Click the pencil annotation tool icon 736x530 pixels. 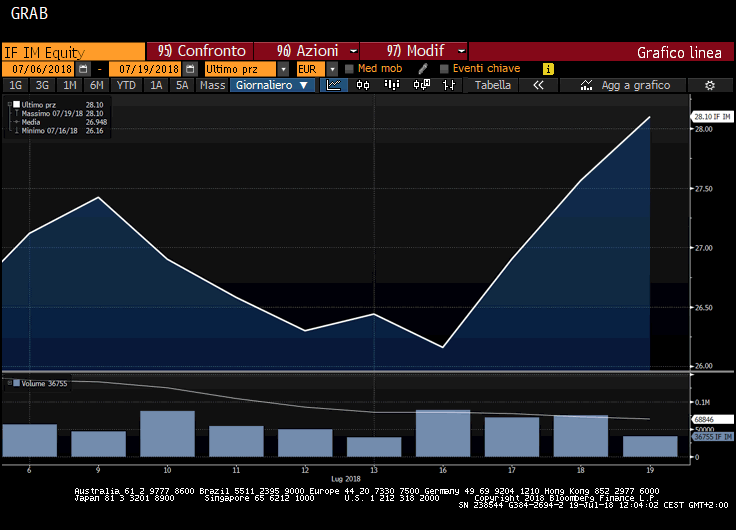(x=423, y=69)
